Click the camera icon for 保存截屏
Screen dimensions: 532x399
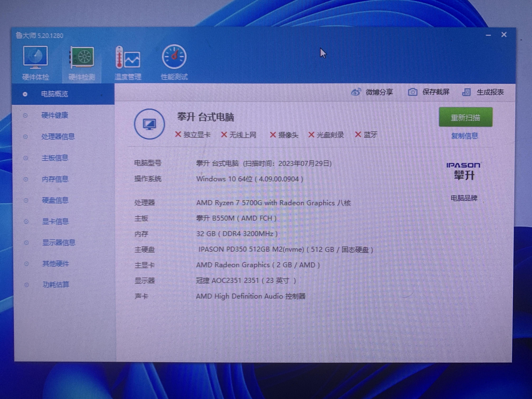[x=412, y=92]
